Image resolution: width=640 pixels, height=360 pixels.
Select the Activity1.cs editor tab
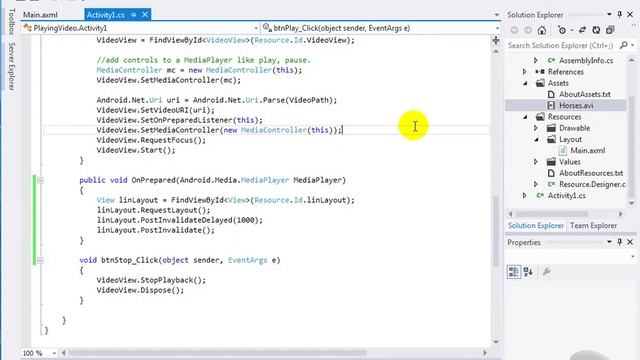tap(105, 15)
